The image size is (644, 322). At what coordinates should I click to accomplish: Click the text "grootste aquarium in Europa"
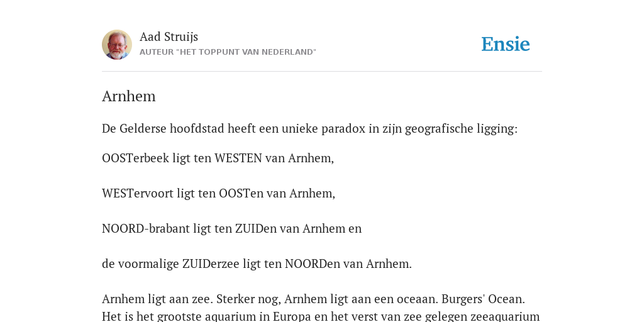pos(209,316)
